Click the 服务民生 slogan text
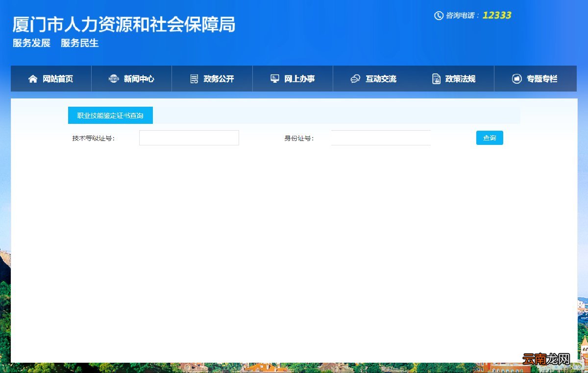 point(80,43)
